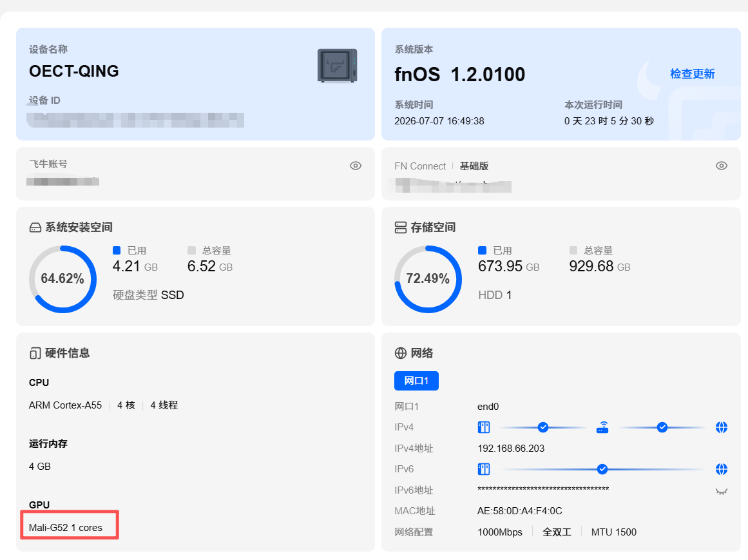The height and width of the screenshot is (560, 748).
Task: Click the 72.49% storage usage ring
Action: tap(428, 279)
